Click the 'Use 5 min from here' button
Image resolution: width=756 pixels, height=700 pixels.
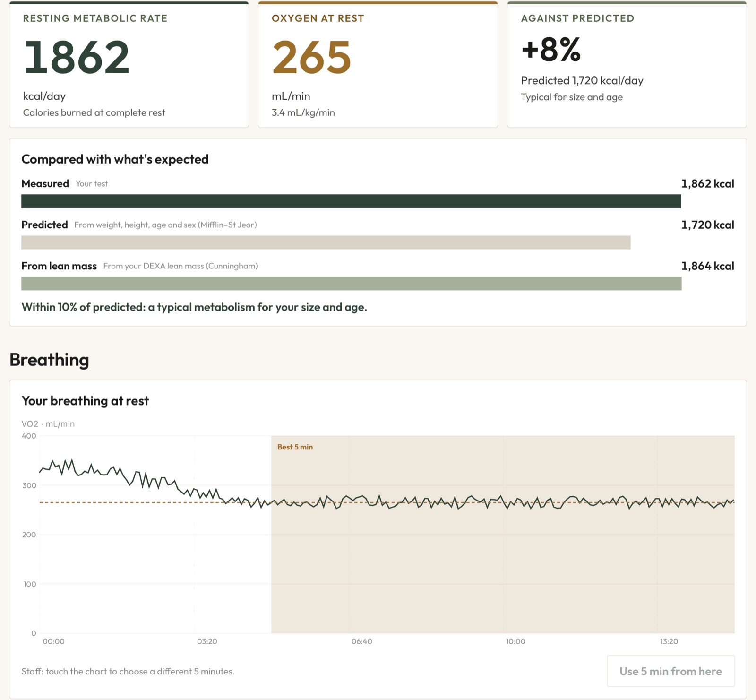670,671
